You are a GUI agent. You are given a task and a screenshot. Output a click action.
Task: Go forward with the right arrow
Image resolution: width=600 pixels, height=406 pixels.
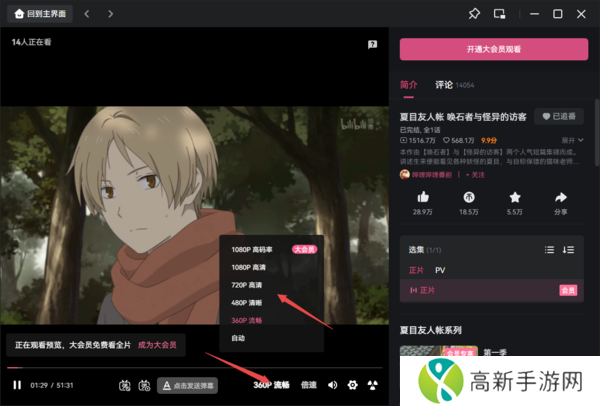click(x=110, y=14)
